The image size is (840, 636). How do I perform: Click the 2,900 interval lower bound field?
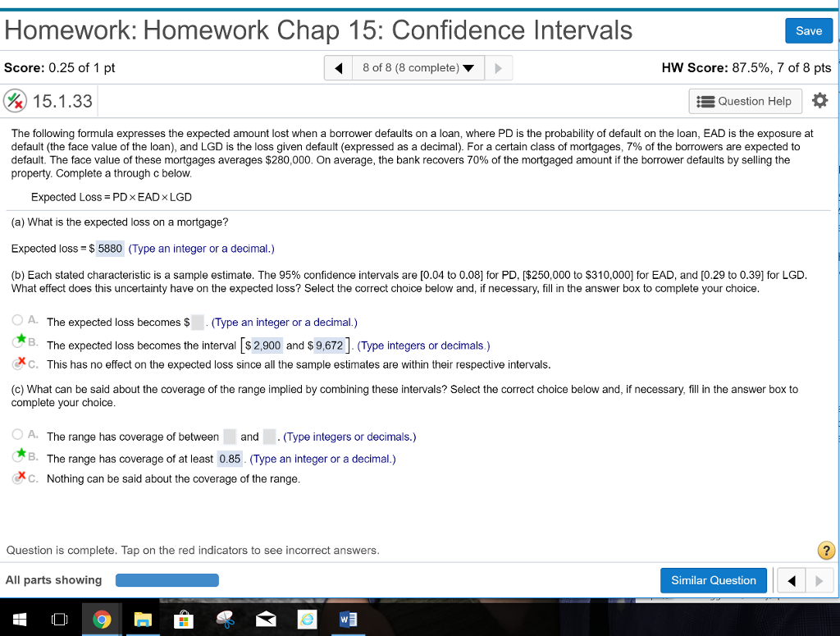point(267,345)
